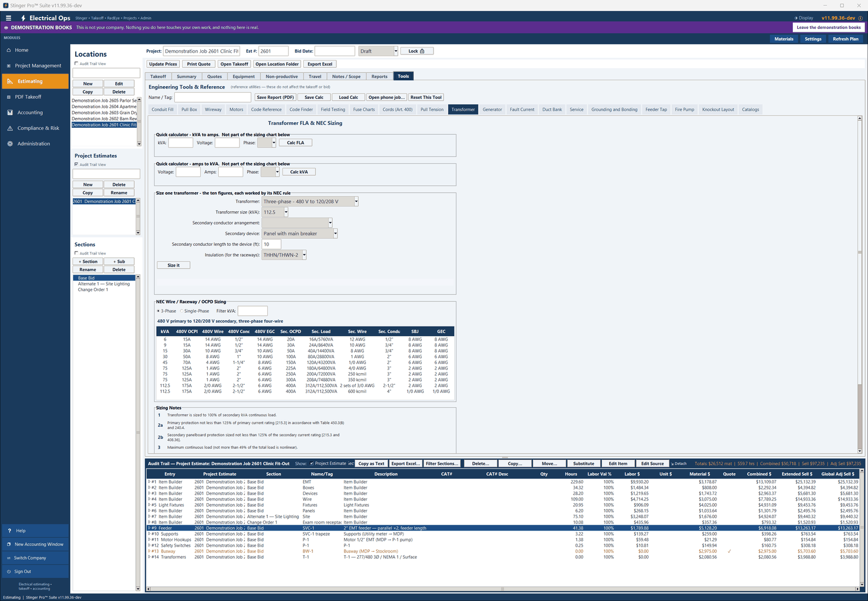This screenshot has height=601, width=868.
Task: Switch to the Reports tab
Action: pos(380,76)
